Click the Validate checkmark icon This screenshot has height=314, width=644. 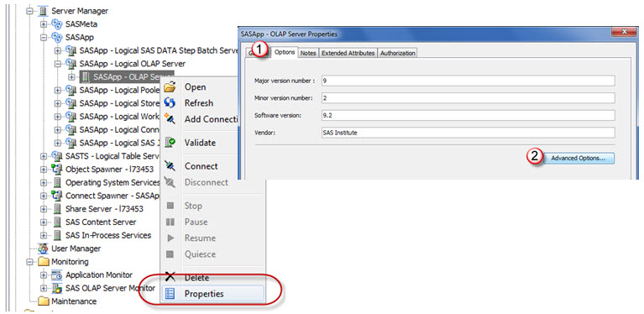[x=170, y=143]
